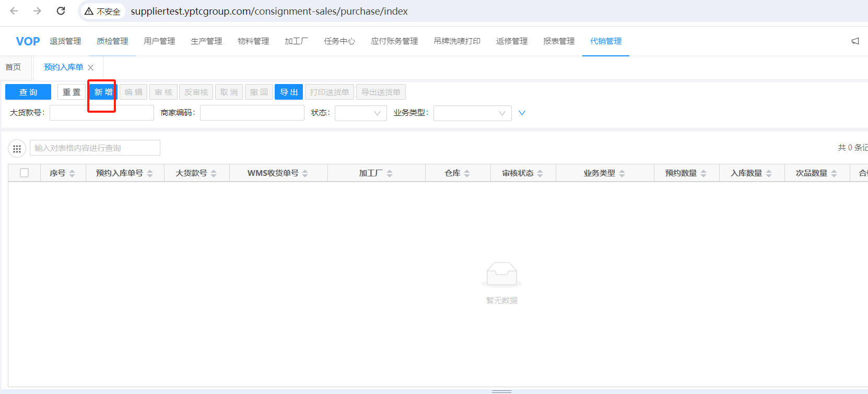Click the announcement speaker icon
Viewport: 868px width, 394px height.
click(x=855, y=41)
